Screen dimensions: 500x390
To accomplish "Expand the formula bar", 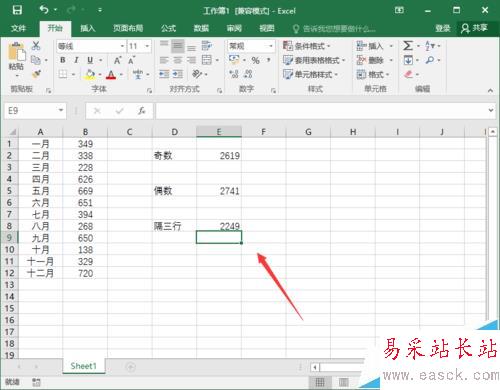I will point(491,110).
